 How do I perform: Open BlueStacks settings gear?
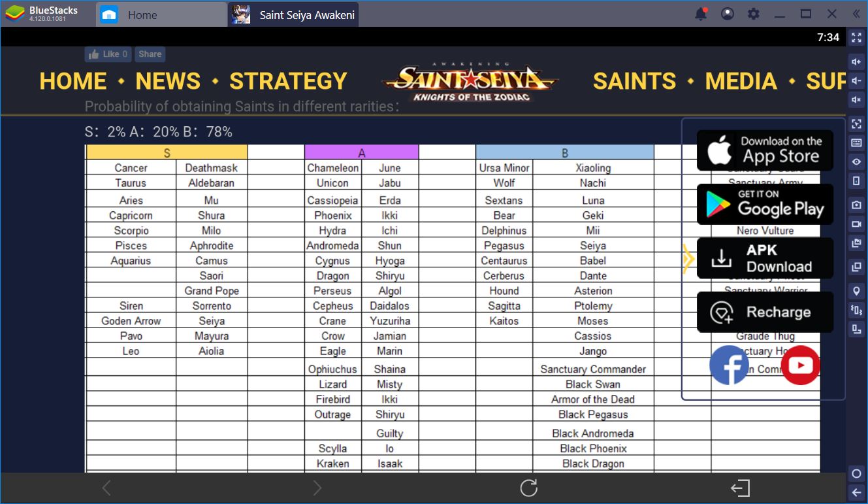[x=754, y=14]
